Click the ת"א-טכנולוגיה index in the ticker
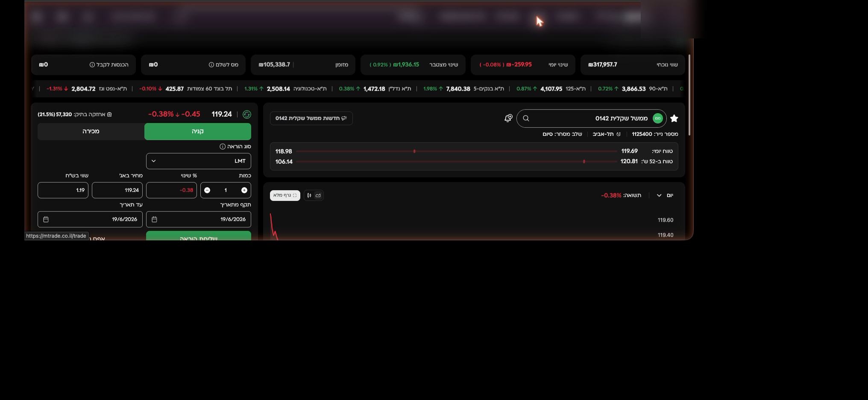Viewport: 868px width, 400px height. point(285,89)
